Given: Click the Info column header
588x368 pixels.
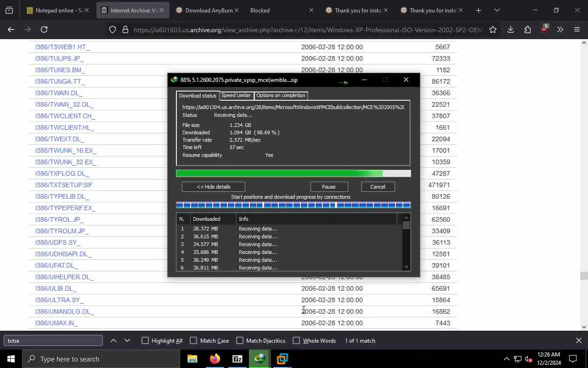Looking at the screenshot, I should click(317, 219).
